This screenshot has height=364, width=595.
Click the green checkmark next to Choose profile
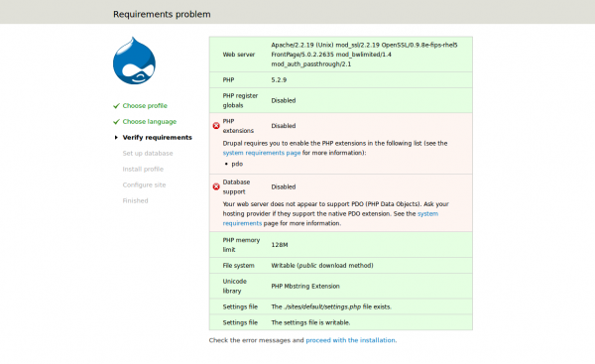pos(116,106)
